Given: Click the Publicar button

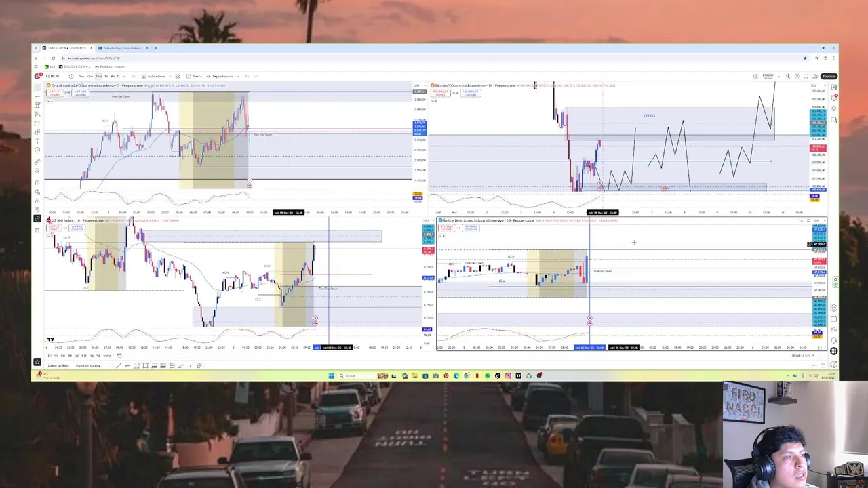Looking at the screenshot, I should pos(829,76).
